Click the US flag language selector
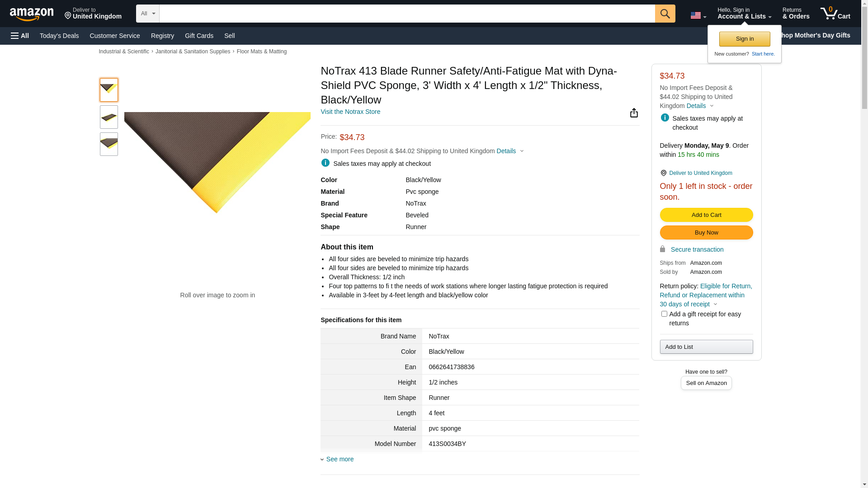Image resolution: width=868 pixels, height=488 pixels. coord(698,16)
